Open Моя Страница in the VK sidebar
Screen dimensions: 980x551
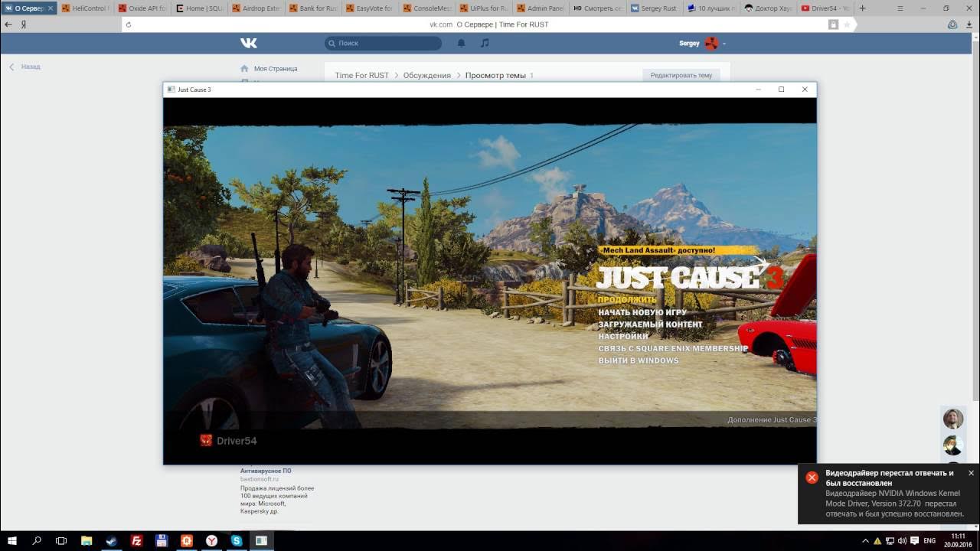(269, 68)
